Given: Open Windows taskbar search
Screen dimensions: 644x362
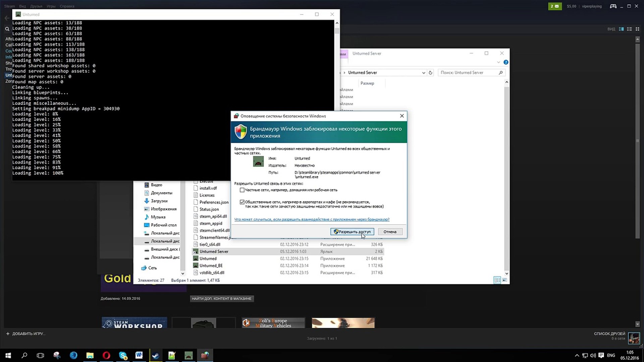Looking at the screenshot, I should (24, 355).
